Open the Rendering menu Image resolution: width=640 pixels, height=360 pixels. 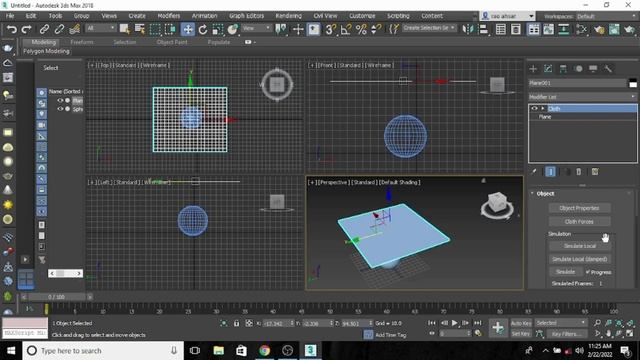pyautogui.click(x=289, y=16)
